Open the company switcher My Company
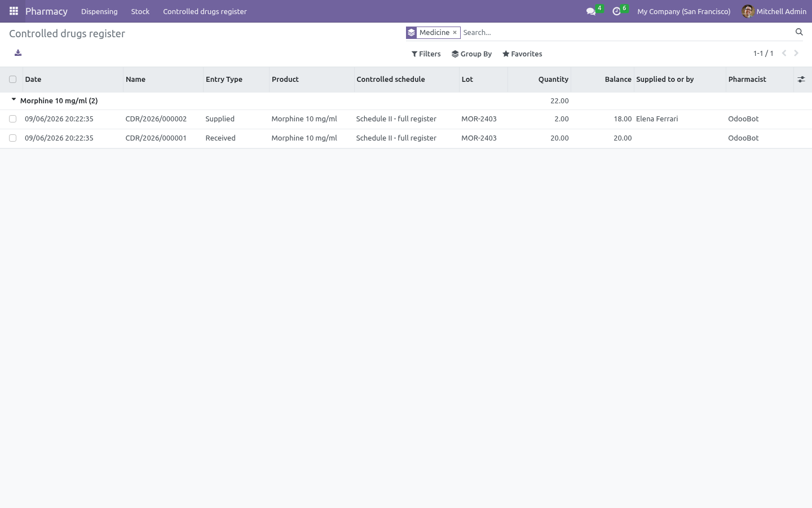812x508 pixels. pyautogui.click(x=683, y=11)
